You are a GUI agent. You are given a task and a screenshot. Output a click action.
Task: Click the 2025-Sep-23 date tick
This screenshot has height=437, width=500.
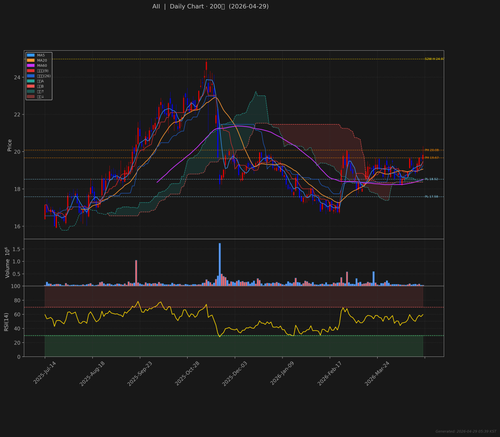(x=139, y=374)
